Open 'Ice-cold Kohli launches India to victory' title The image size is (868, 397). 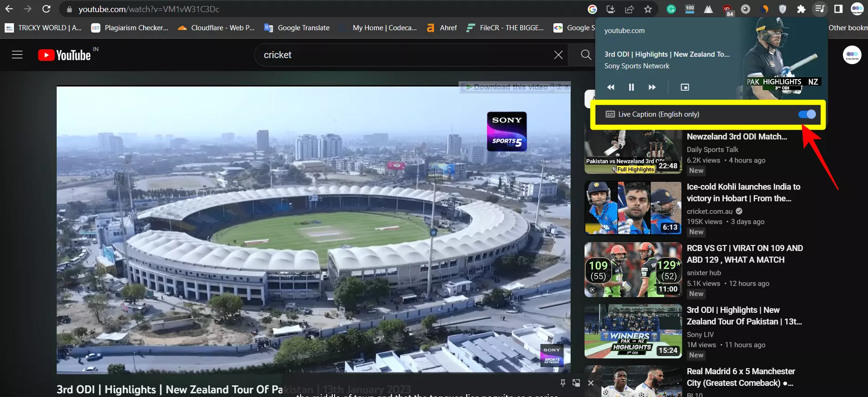click(743, 192)
